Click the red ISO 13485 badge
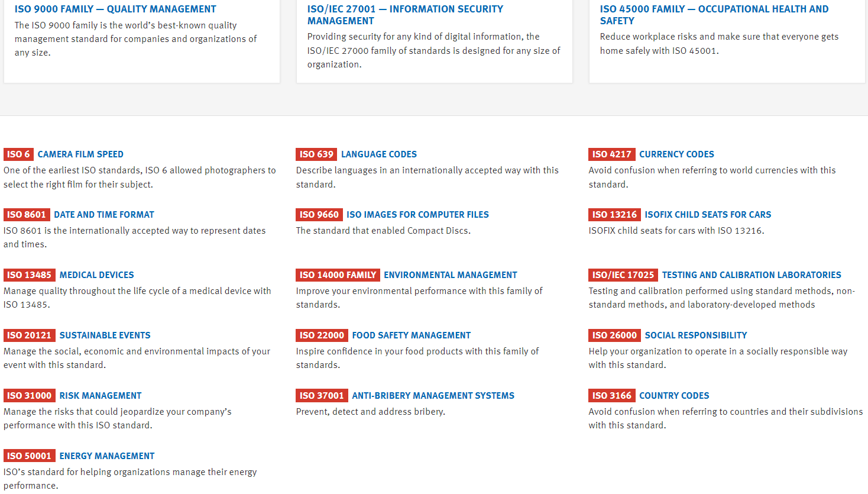The width and height of the screenshot is (868, 494). pos(30,275)
